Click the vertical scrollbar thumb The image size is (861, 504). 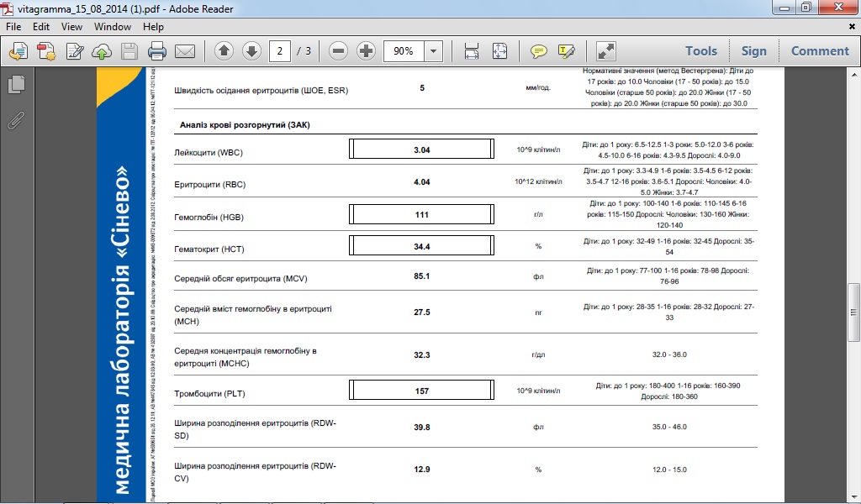pos(854,312)
